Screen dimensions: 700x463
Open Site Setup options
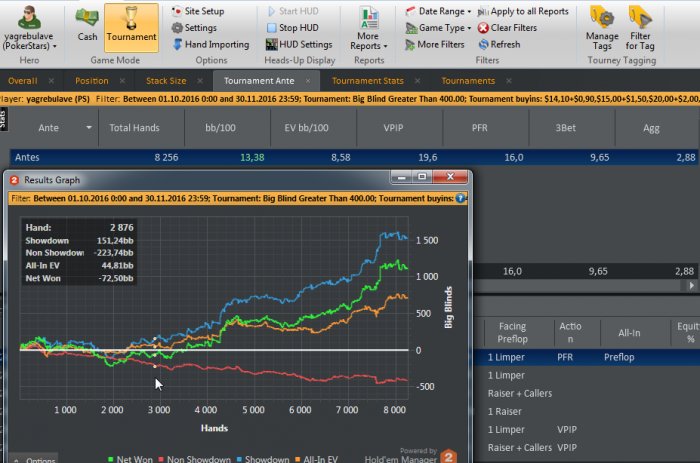[x=198, y=11]
